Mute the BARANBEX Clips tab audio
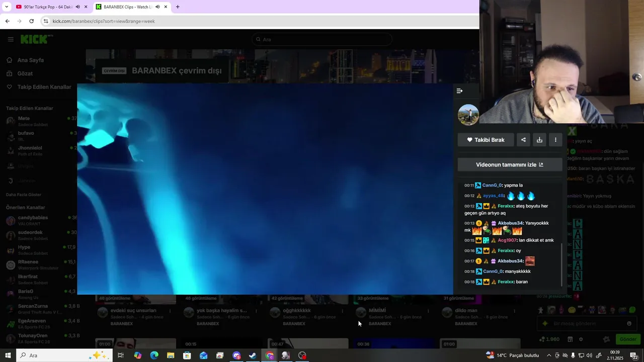Viewport: 644px width, 362px height. click(x=157, y=7)
